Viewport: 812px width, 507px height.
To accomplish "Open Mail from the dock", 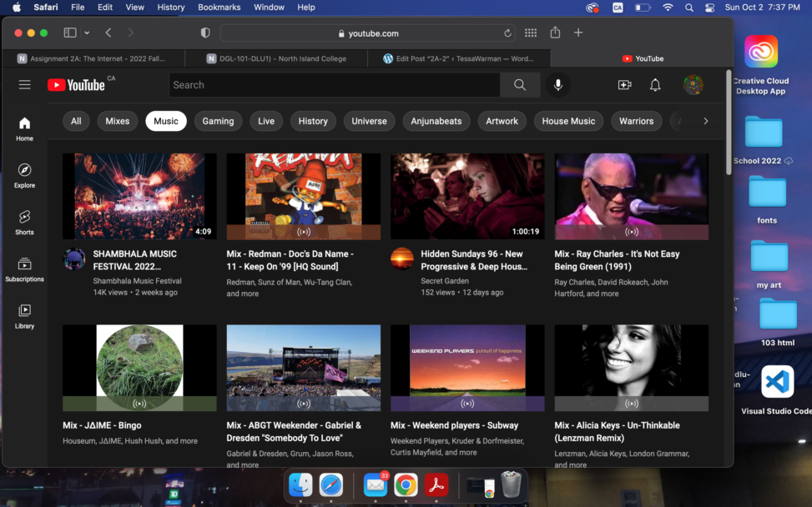I will 375,485.
